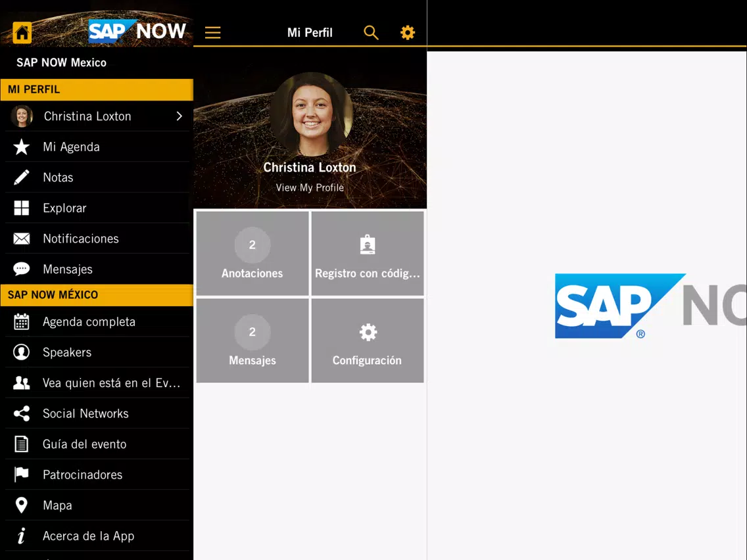This screenshot has width=747, height=560.
Task: Open Vea quien está en el Evento
Action: 97,383
